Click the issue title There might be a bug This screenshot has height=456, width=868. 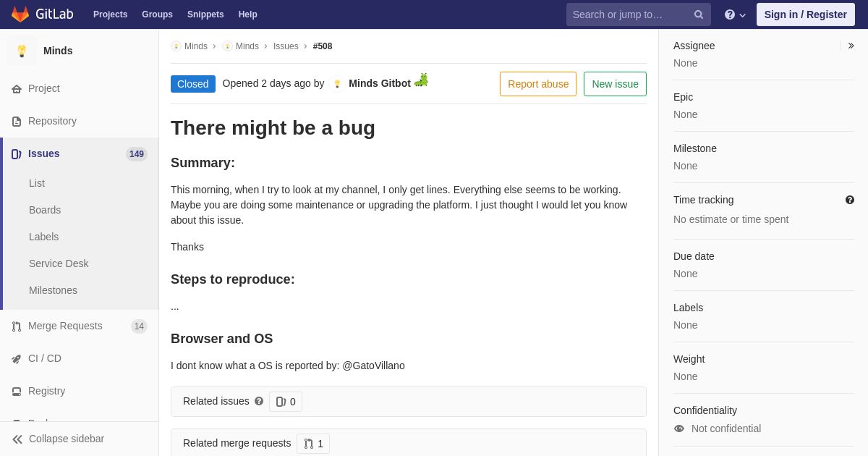(x=273, y=127)
